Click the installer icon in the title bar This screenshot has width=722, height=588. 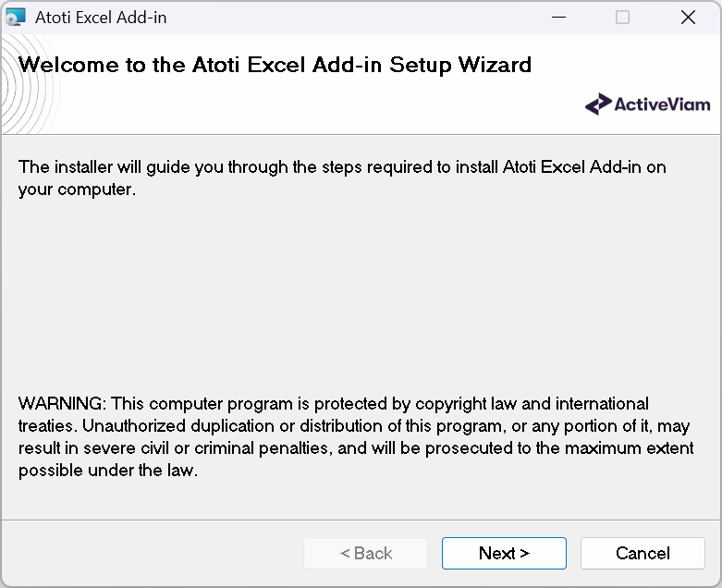16,18
